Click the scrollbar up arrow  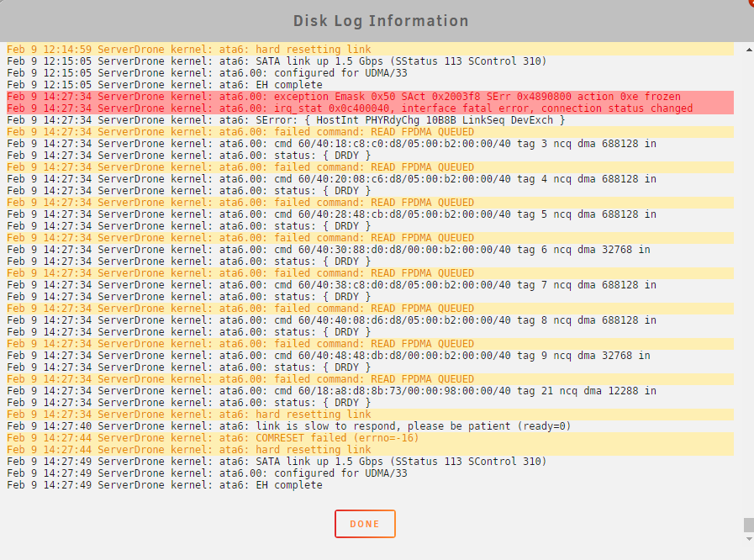tap(749, 50)
